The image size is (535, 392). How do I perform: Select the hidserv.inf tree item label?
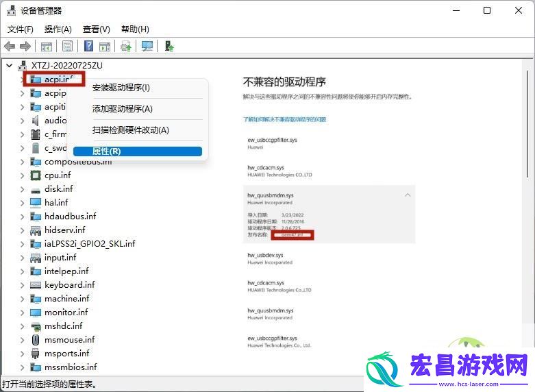[65, 230]
